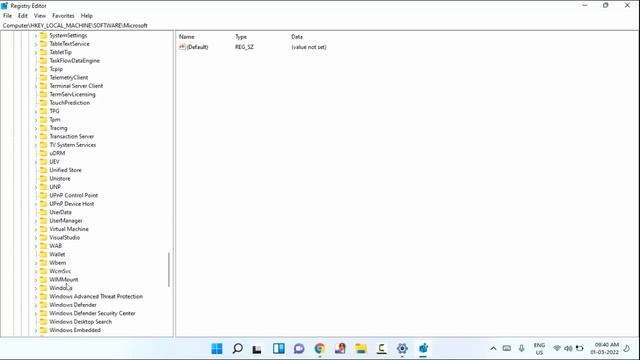Select the TabletTip key folder icon

tap(43, 52)
